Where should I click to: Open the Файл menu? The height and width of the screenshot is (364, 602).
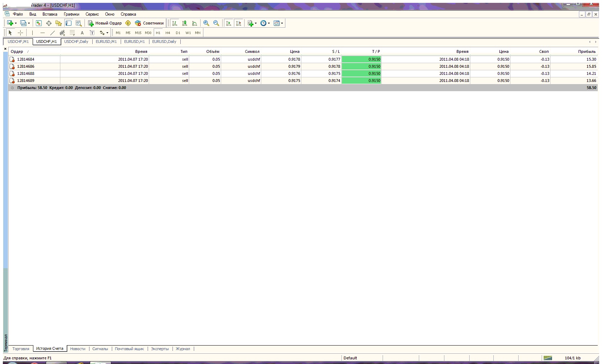coord(18,14)
